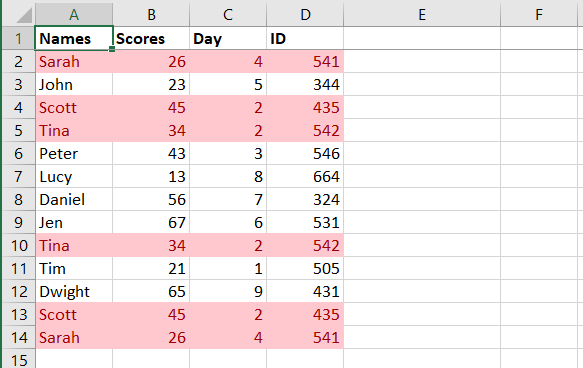Click ID value 505

click(x=305, y=268)
